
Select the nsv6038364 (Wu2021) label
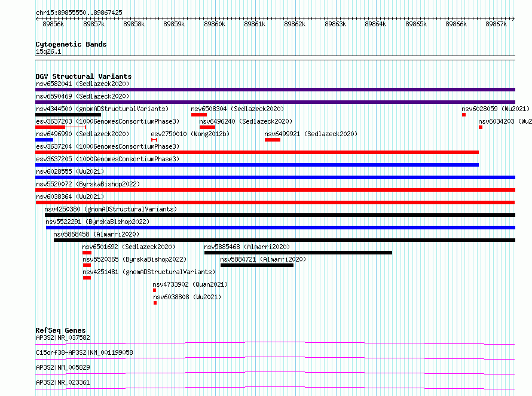(x=70, y=197)
